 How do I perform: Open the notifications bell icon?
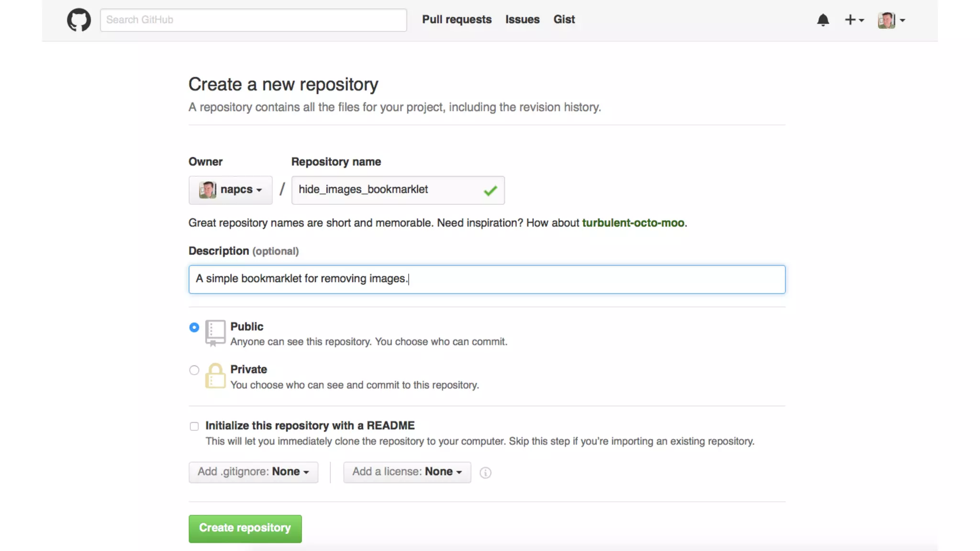(x=823, y=20)
